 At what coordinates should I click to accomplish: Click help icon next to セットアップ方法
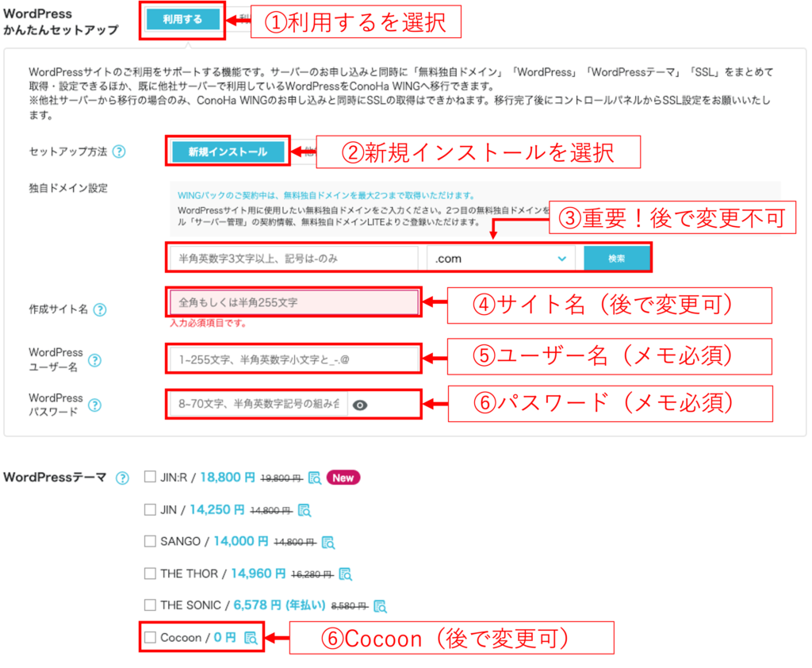click(119, 152)
